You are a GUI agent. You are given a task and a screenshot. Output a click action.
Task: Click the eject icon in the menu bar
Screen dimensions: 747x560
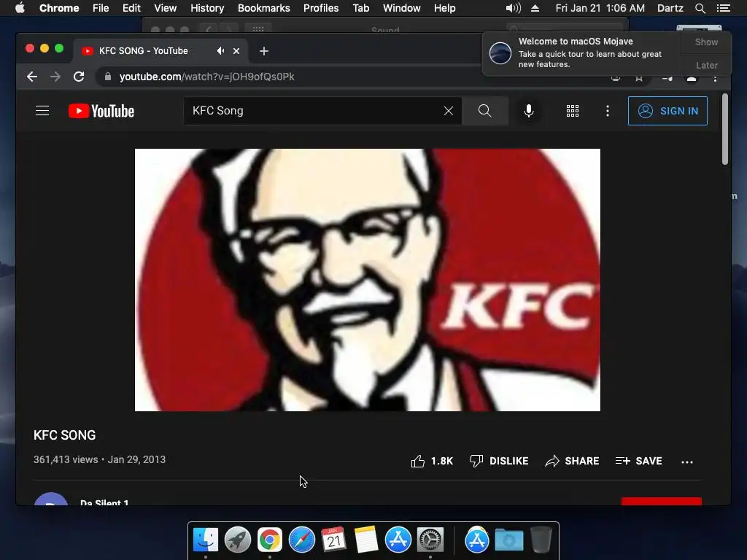pos(535,8)
